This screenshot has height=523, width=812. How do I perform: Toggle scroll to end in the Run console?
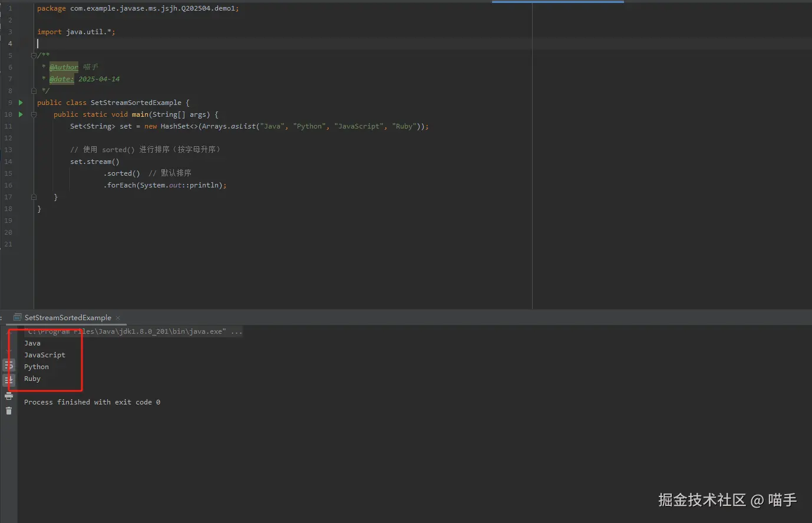click(x=8, y=380)
